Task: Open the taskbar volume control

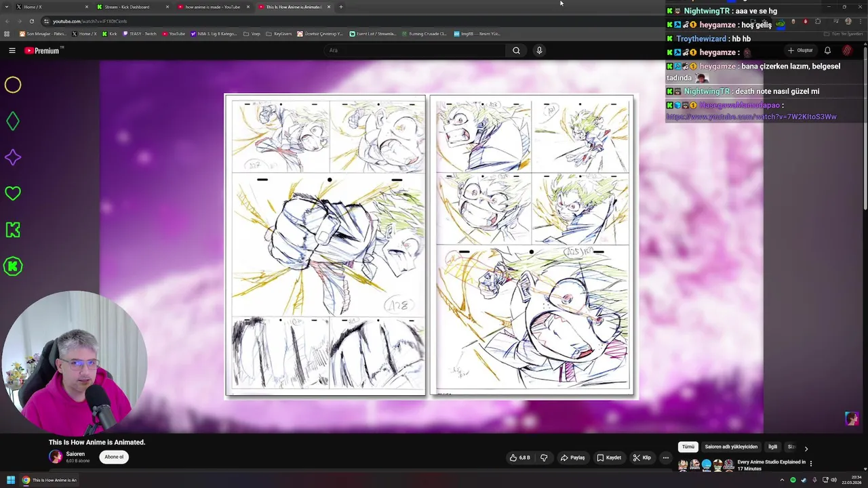Action: [x=833, y=480]
